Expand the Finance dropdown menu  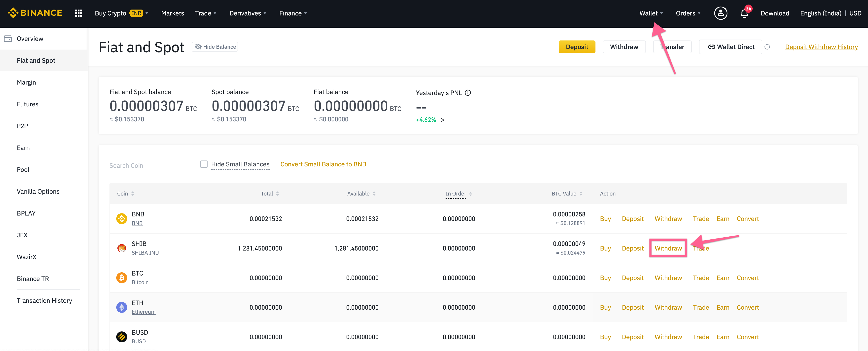click(293, 13)
